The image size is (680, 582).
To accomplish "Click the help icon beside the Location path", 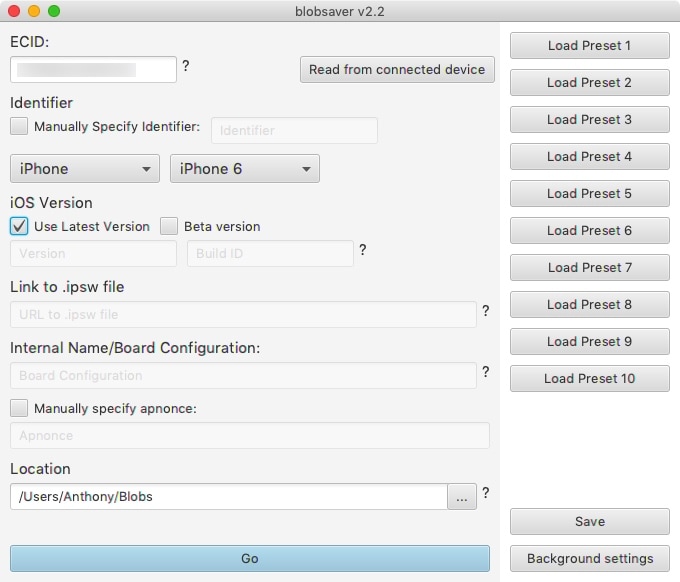I will pyautogui.click(x=486, y=493).
